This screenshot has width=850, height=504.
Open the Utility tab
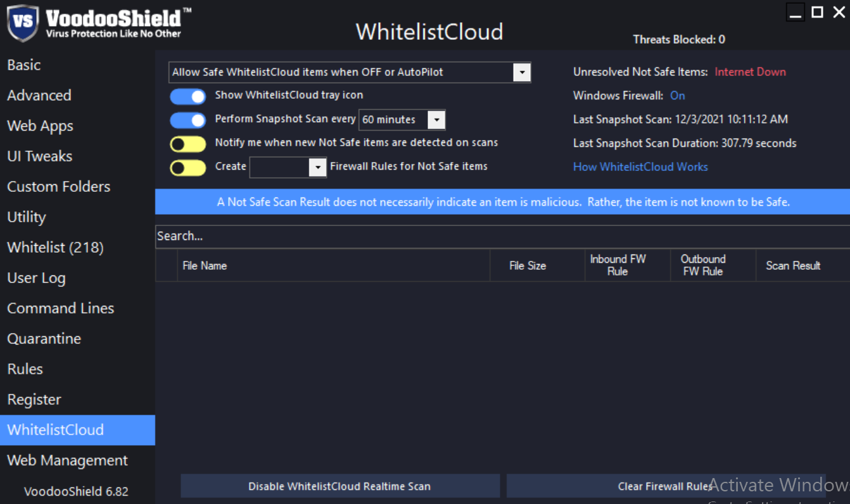(x=77, y=217)
